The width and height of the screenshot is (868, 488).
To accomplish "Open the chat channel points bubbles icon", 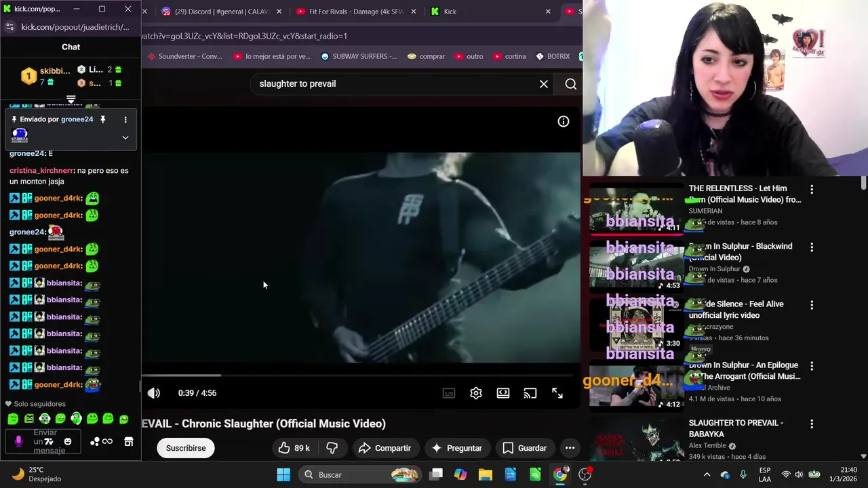I will (x=95, y=442).
